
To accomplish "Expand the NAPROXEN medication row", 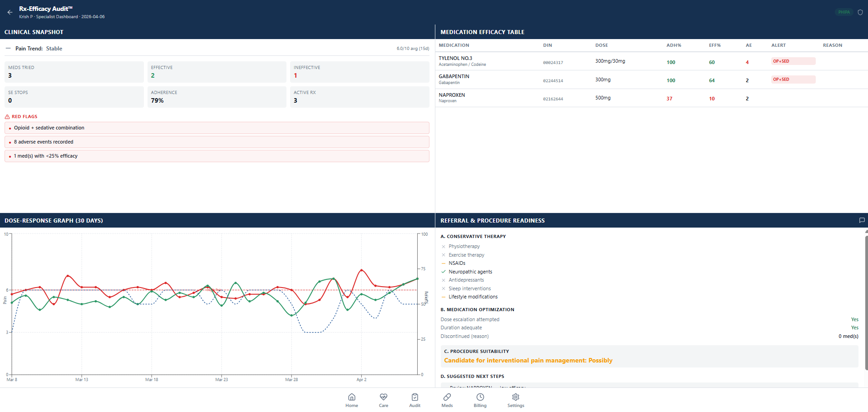I will [x=452, y=98].
